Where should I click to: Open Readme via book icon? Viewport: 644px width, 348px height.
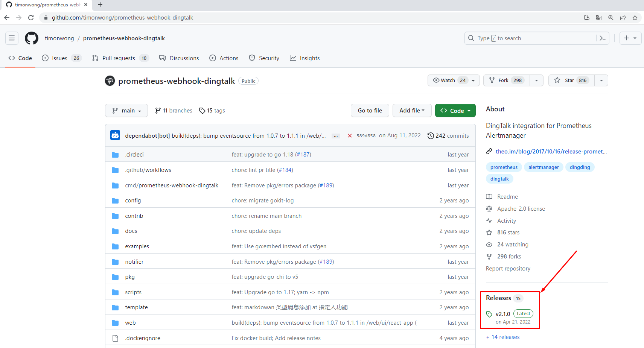[489, 197]
